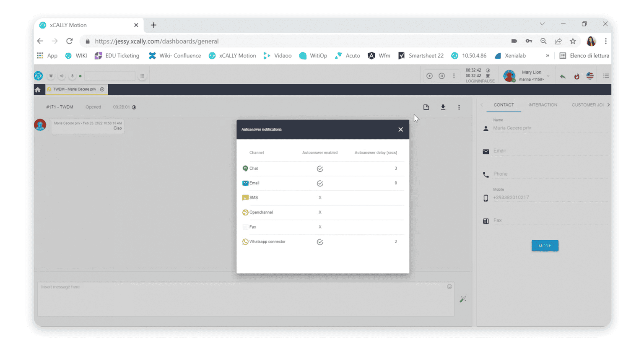
Task: Click the play resume button
Action: (x=429, y=76)
